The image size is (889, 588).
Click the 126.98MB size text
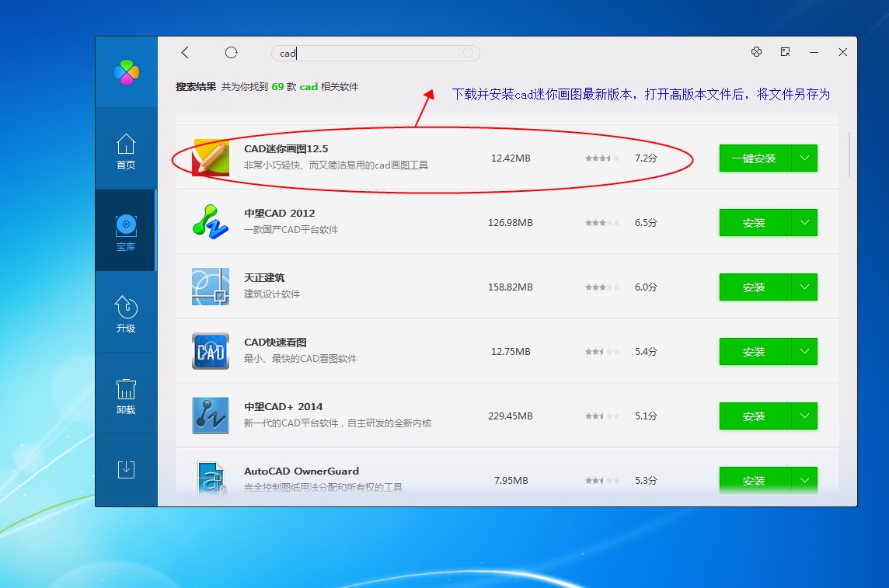click(511, 223)
